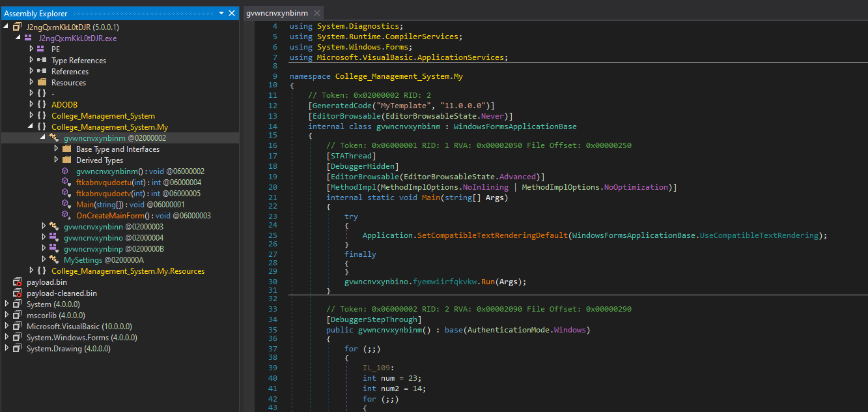Open the Assembly Explorer panel dropdown arrow

click(x=221, y=13)
